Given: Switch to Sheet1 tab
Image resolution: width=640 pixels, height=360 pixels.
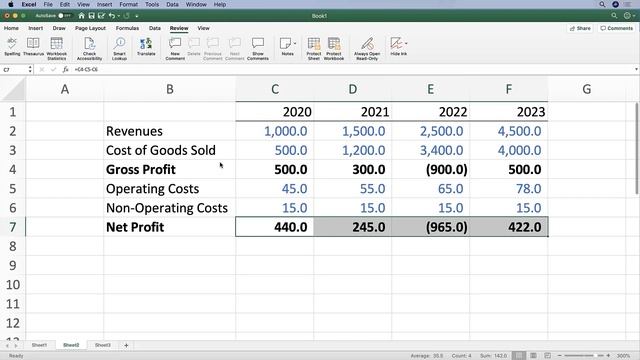Looking at the screenshot, I should click(39, 345).
